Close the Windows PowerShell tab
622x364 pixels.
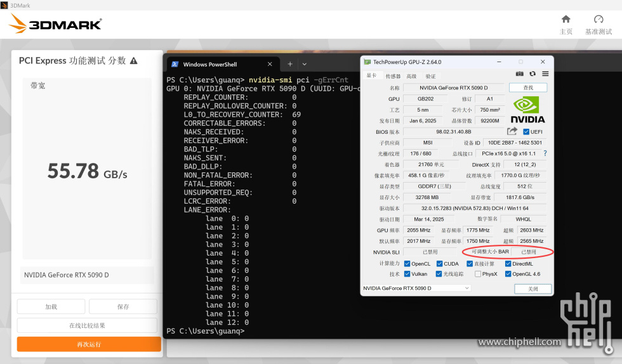point(270,64)
